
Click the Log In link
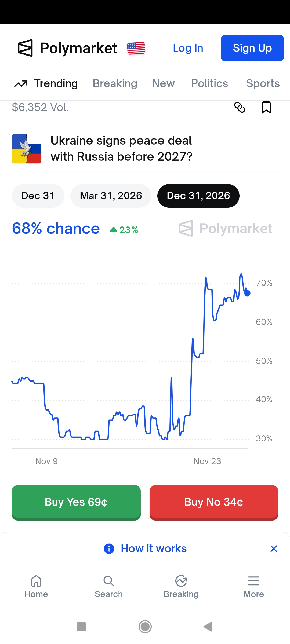point(188,48)
